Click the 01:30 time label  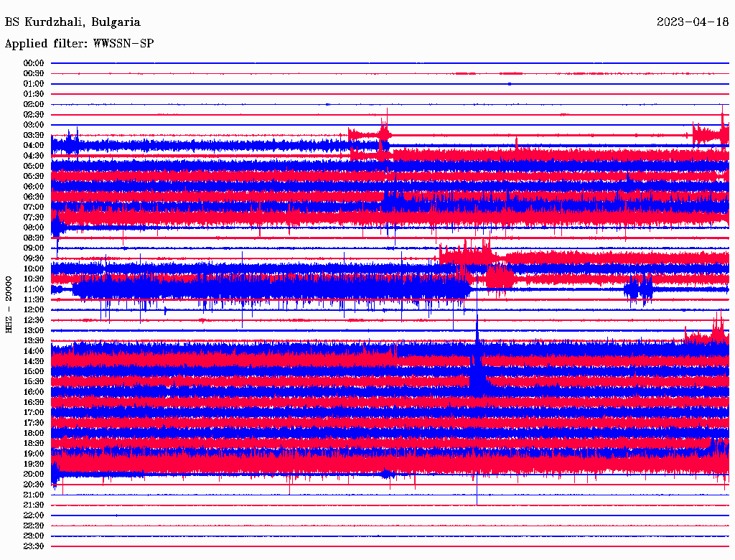(x=34, y=94)
